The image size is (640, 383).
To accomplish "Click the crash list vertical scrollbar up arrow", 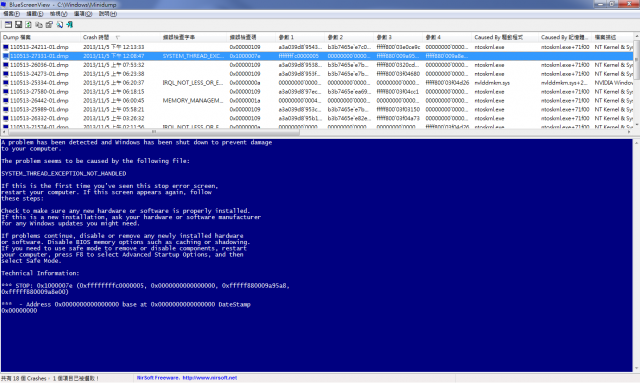I will point(636,37).
